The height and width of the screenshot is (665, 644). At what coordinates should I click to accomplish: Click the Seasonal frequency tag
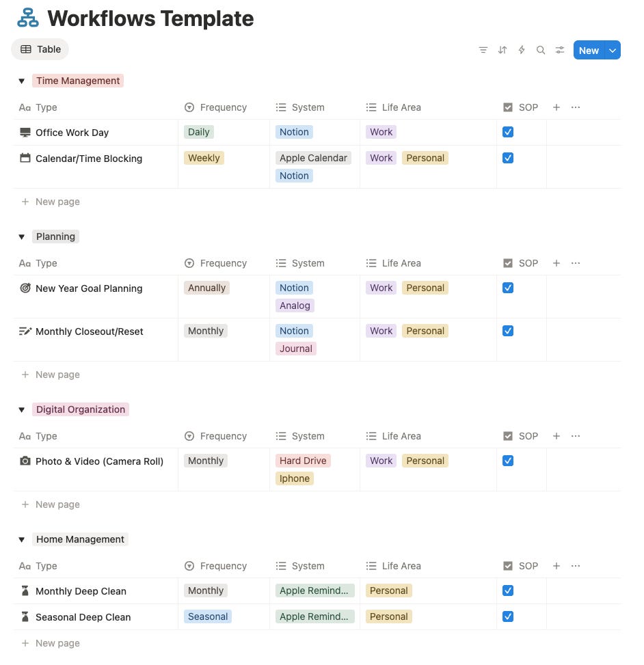coord(207,616)
